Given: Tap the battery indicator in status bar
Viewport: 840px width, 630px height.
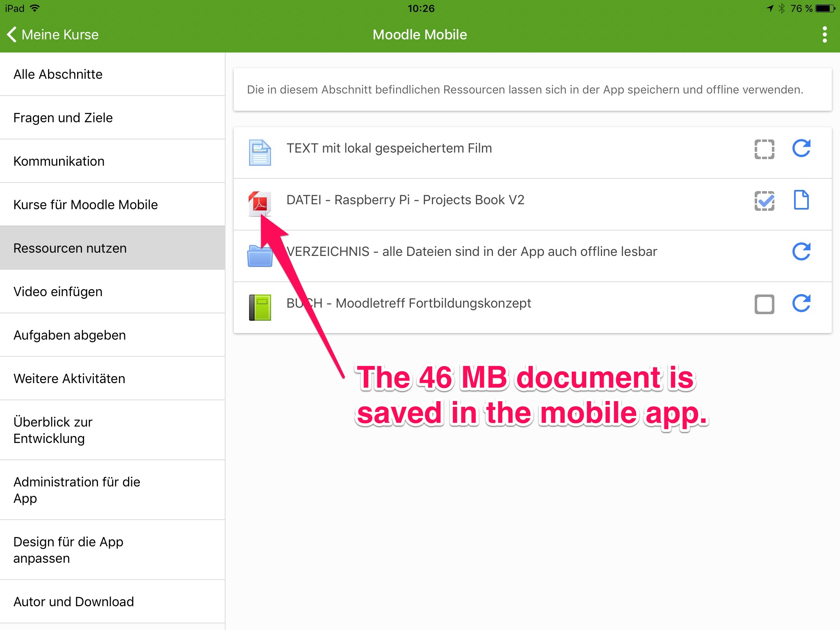Looking at the screenshot, I should [x=825, y=9].
